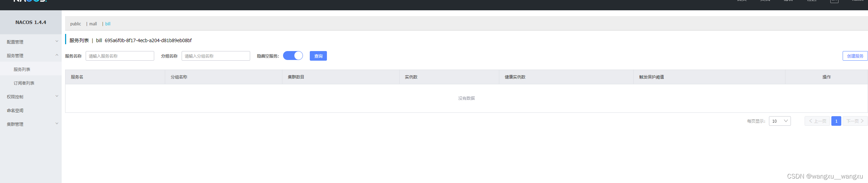868x183 pixels.
Task: Open 服务列表 in the sidebar
Action: pyautogui.click(x=31, y=69)
